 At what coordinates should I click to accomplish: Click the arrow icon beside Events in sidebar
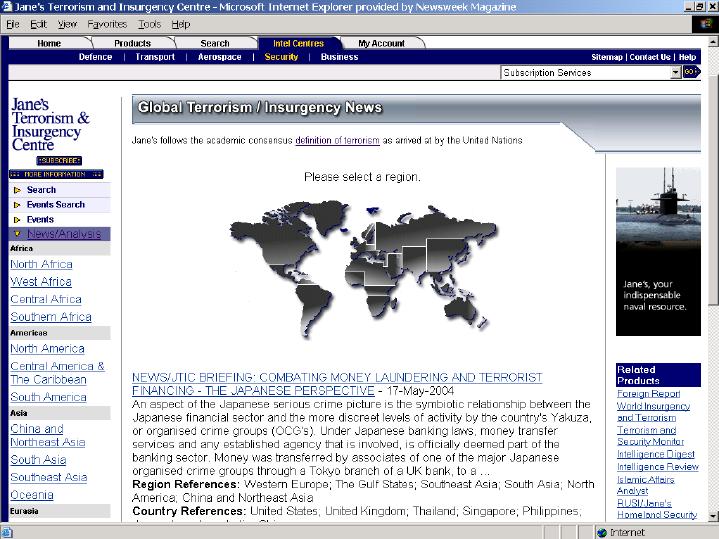click(17, 220)
